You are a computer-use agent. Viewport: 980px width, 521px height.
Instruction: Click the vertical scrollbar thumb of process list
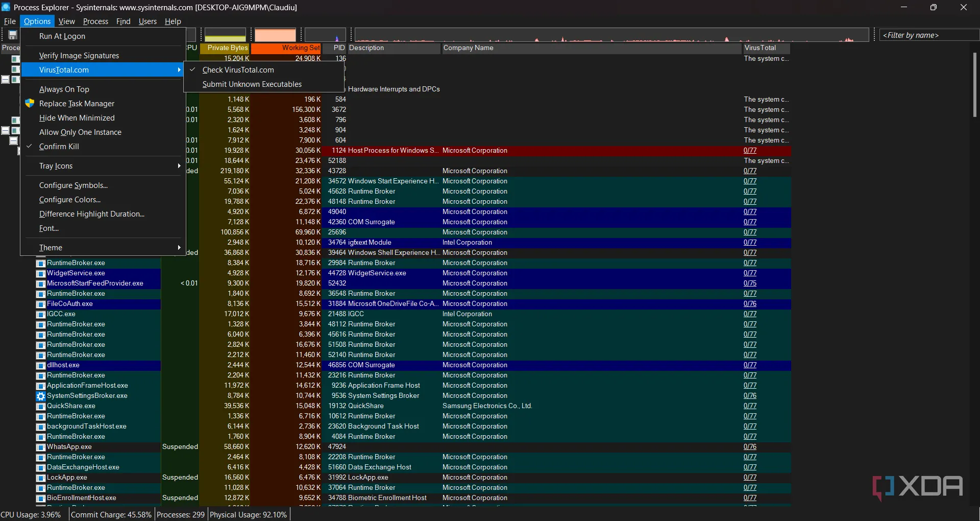click(975, 84)
